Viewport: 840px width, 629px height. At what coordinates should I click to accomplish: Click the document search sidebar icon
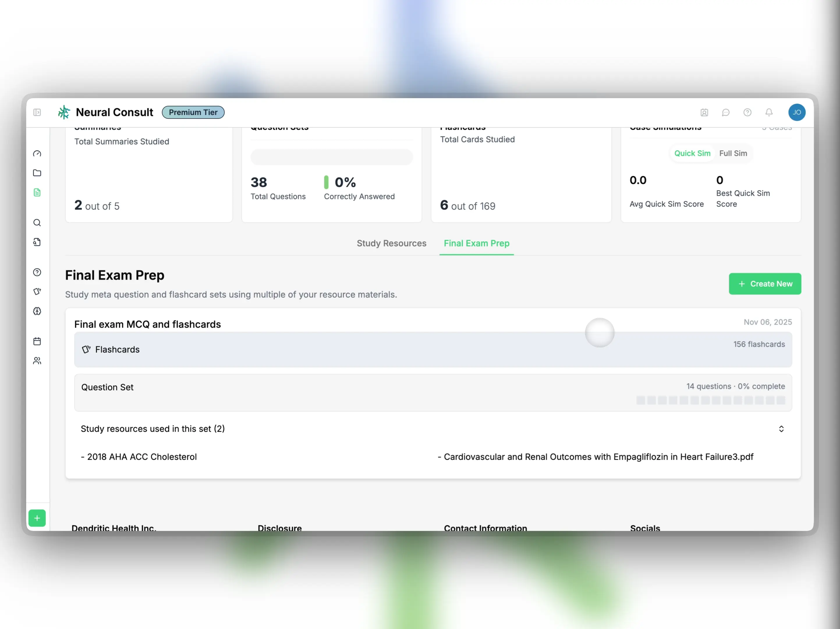(x=37, y=242)
